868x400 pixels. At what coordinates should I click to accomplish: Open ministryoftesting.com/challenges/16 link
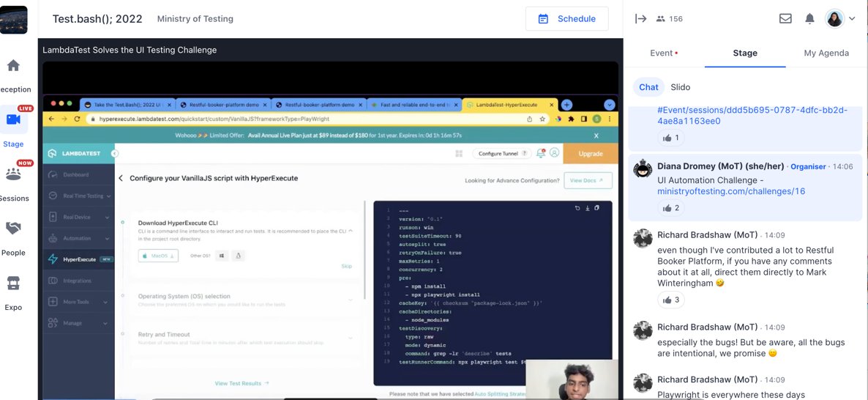click(x=730, y=192)
